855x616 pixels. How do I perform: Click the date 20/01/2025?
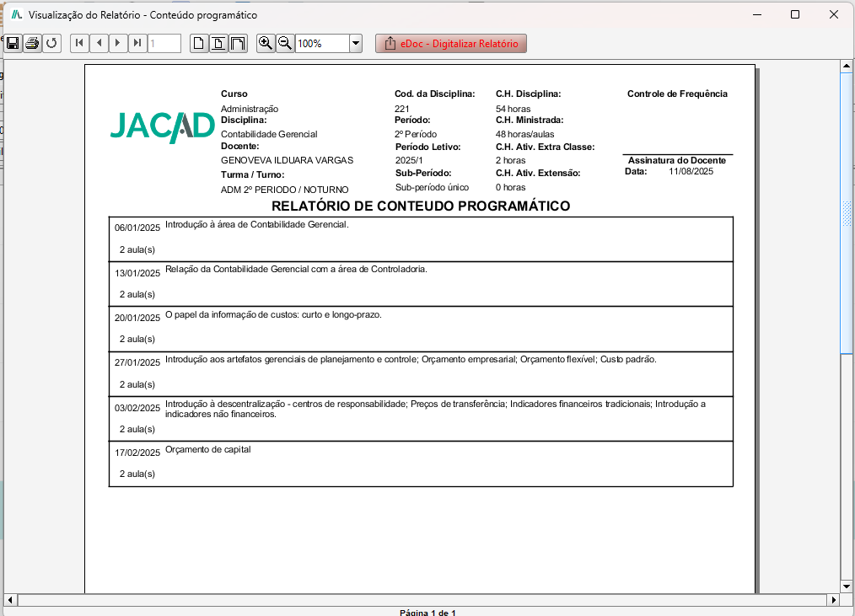point(137,318)
